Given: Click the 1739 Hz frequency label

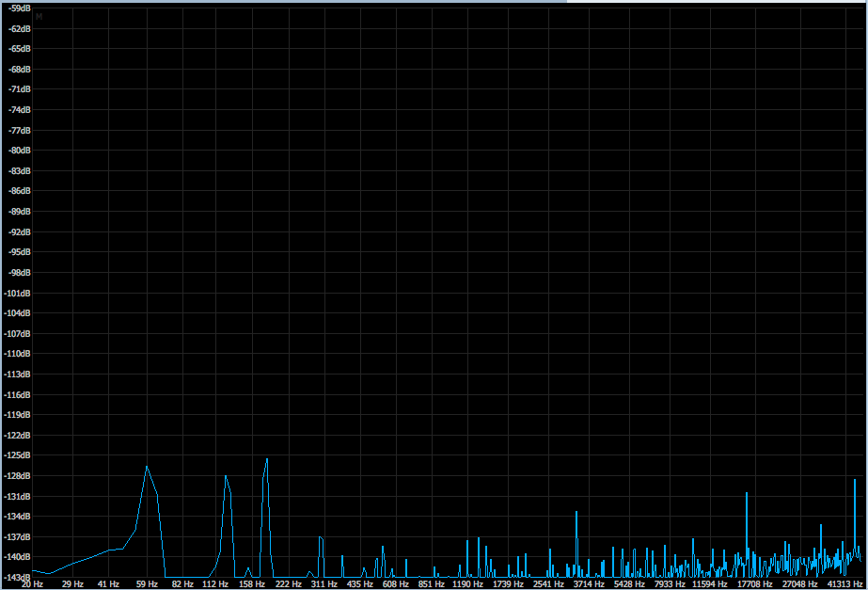Looking at the screenshot, I should [x=508, y=584].
